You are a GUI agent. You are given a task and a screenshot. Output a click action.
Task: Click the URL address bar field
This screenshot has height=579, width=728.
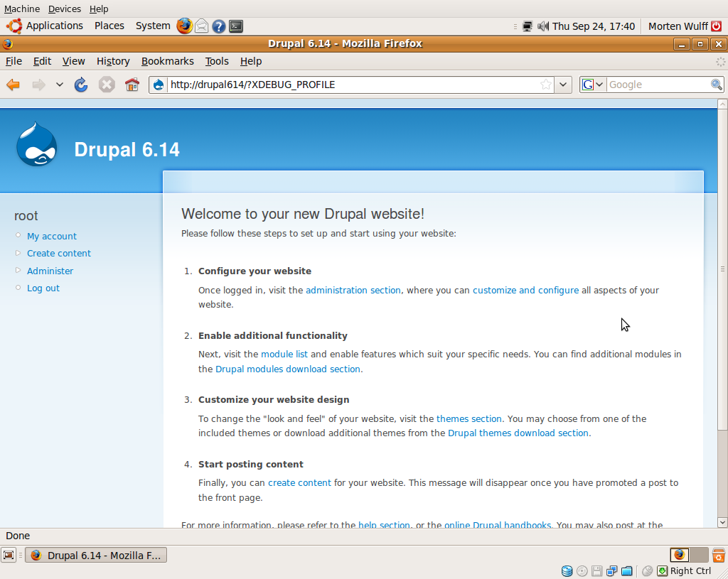click(353, 85)
